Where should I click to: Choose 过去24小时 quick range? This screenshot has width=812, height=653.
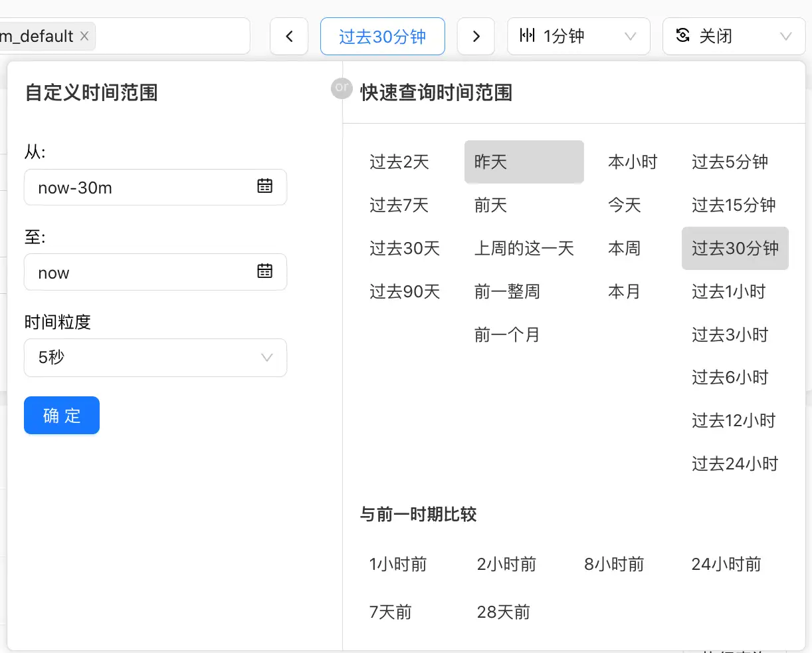coord(734,463)
